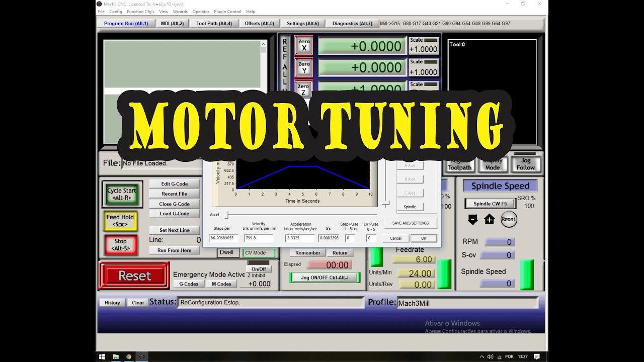Screen dimensions: 644x362
Task: Switch to Settings tab
Action: (303, 23)
